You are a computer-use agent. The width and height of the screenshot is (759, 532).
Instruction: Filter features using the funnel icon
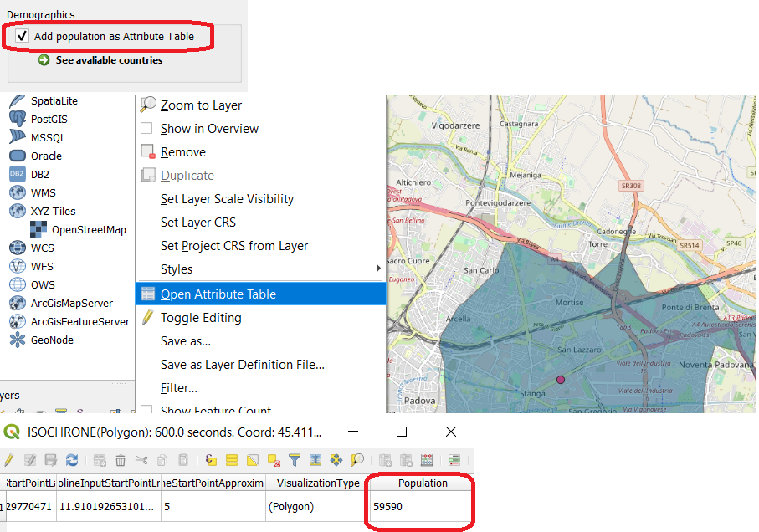tap(295, 460)
